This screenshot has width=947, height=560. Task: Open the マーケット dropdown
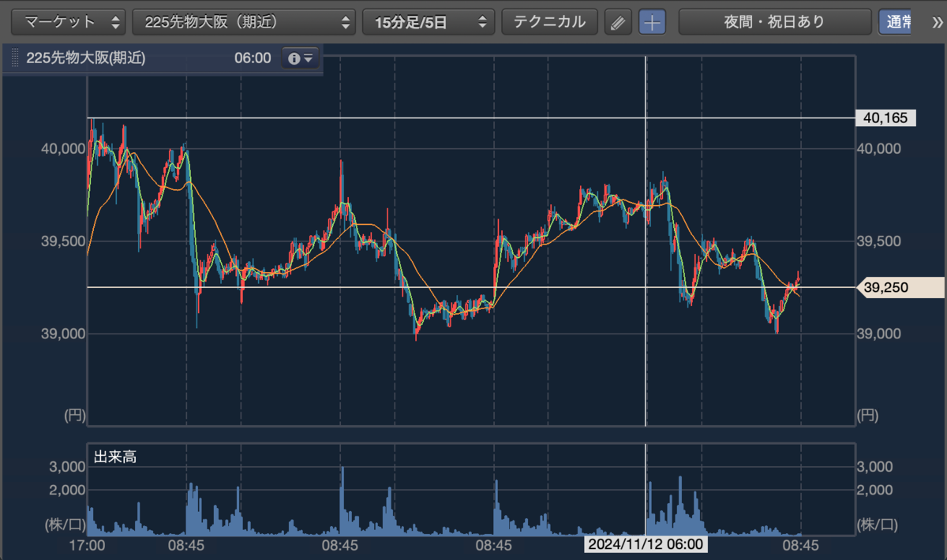[68, 22]
